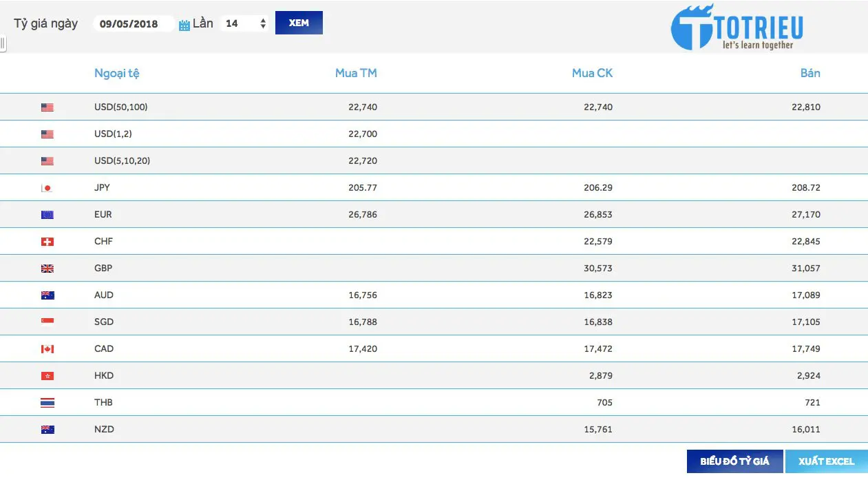
Task: Click the New Zealand flag in NZD row
Action: tap(47, 430)
